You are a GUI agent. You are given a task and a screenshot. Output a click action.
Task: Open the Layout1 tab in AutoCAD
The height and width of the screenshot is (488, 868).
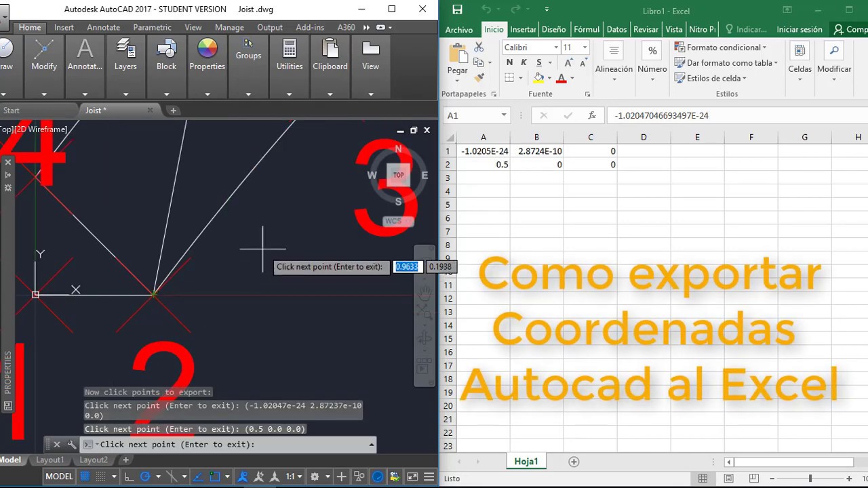click(x=50, y=460)
